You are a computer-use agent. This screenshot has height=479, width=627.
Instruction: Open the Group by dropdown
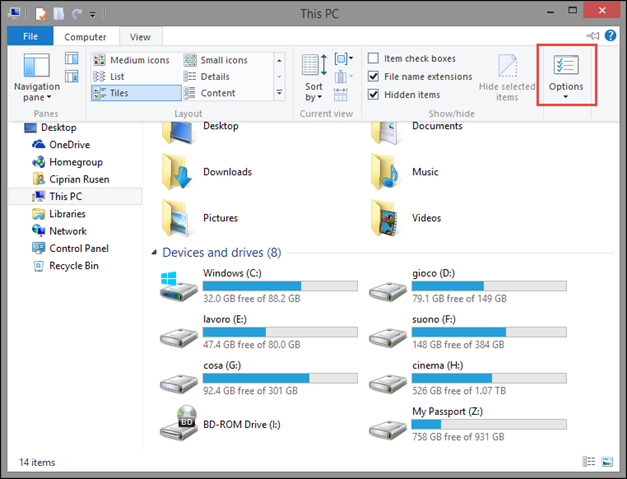(x=343, y=59)
